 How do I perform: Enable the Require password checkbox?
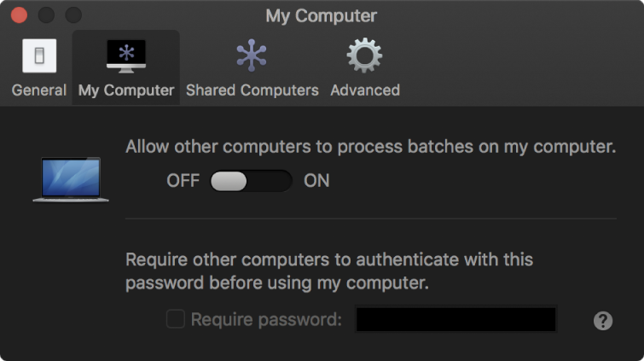tap(176, 319)
